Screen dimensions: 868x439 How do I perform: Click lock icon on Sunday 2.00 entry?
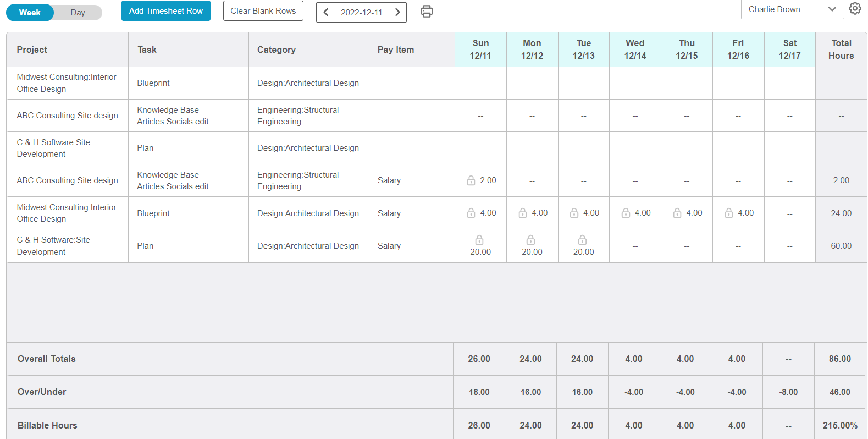(x=471, y=180)
